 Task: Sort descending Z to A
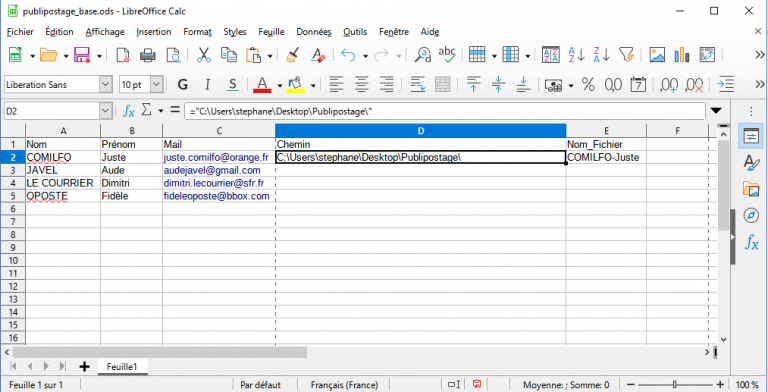(x=601, y=55)
